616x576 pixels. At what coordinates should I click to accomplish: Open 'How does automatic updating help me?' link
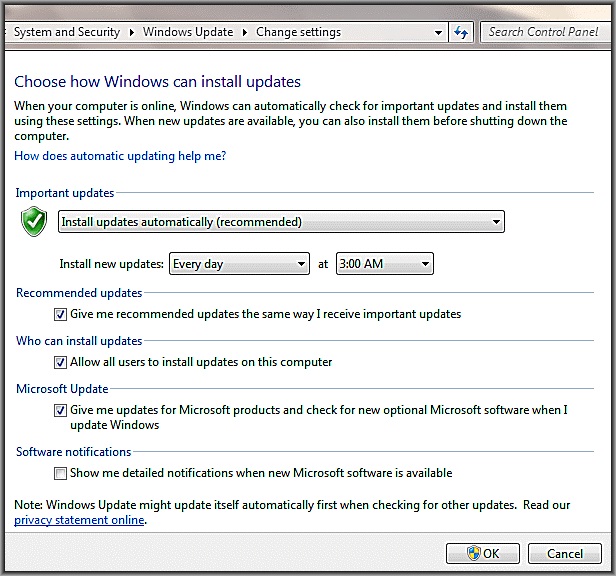pos(120,156)
